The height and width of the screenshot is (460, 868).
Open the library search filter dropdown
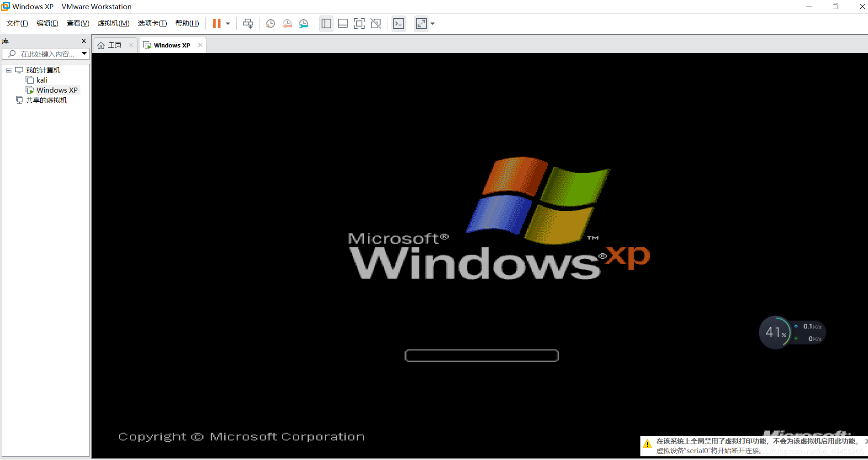tap(84, 54)
